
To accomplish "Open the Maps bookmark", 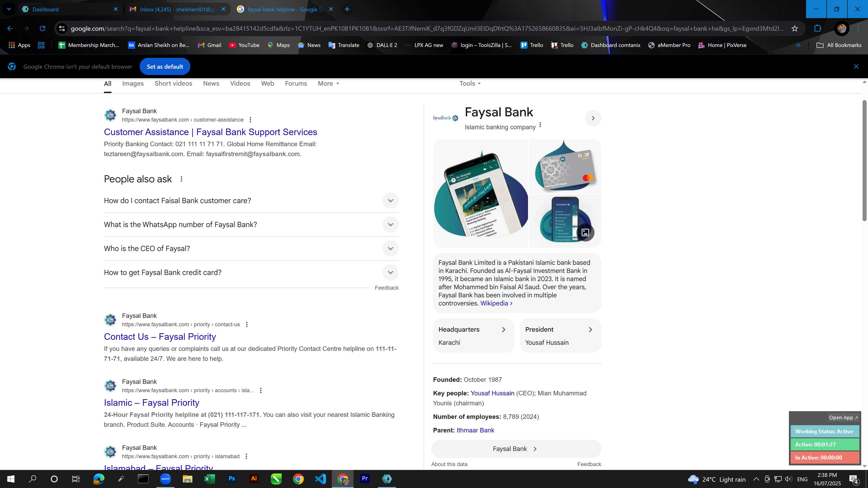I will click(x=279, y=45).
